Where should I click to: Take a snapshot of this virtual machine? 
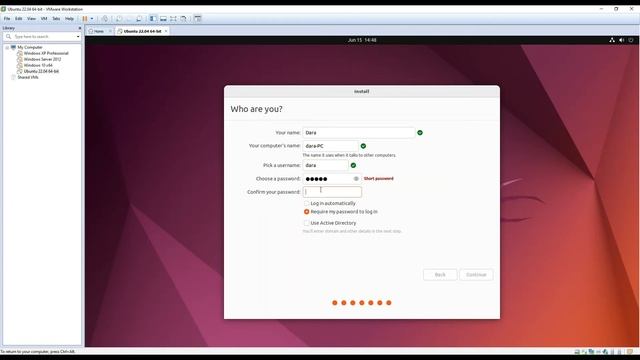119,19
